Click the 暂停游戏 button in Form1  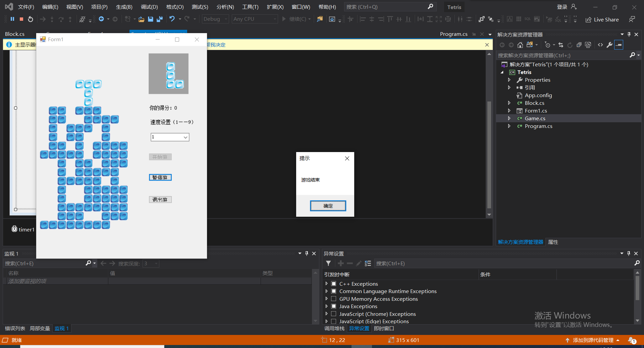click(x=160, y=177)
